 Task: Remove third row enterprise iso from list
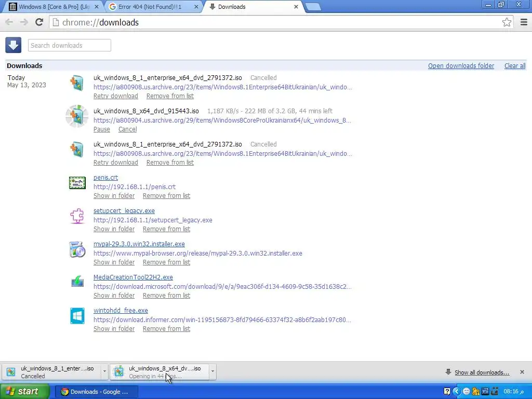[x=170, y=163]
